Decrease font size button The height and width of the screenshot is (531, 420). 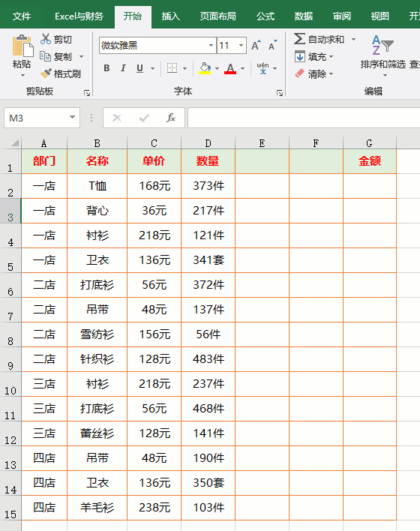(273, 46)
